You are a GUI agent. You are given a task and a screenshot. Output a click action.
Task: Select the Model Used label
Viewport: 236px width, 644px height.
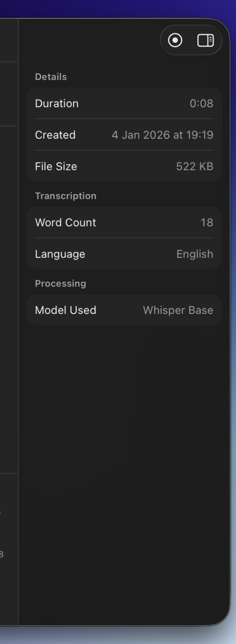pos(66,310)
